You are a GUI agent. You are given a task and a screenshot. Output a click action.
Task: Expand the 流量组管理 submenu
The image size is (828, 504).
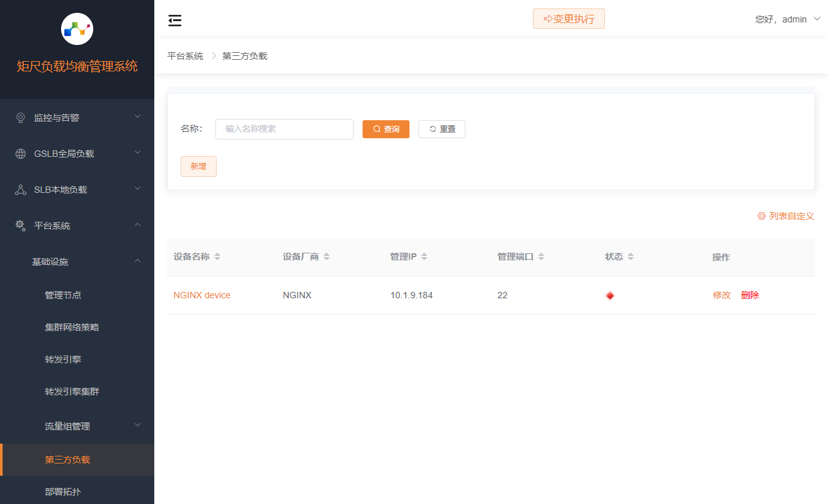tap(67, 426)
